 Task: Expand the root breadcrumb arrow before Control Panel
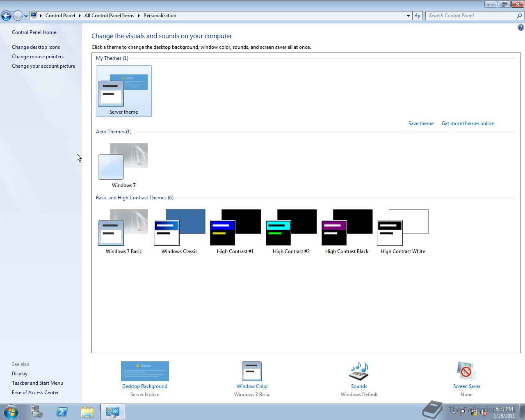point(41,16)
